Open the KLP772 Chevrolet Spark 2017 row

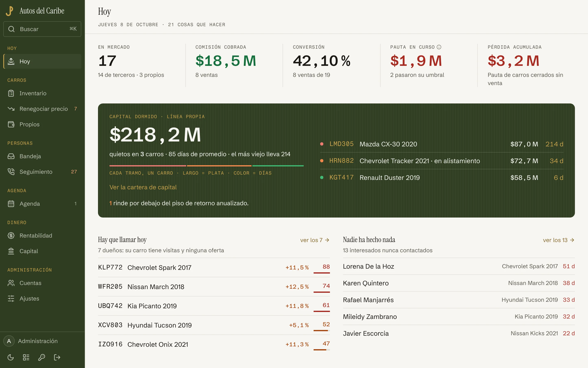214,267
